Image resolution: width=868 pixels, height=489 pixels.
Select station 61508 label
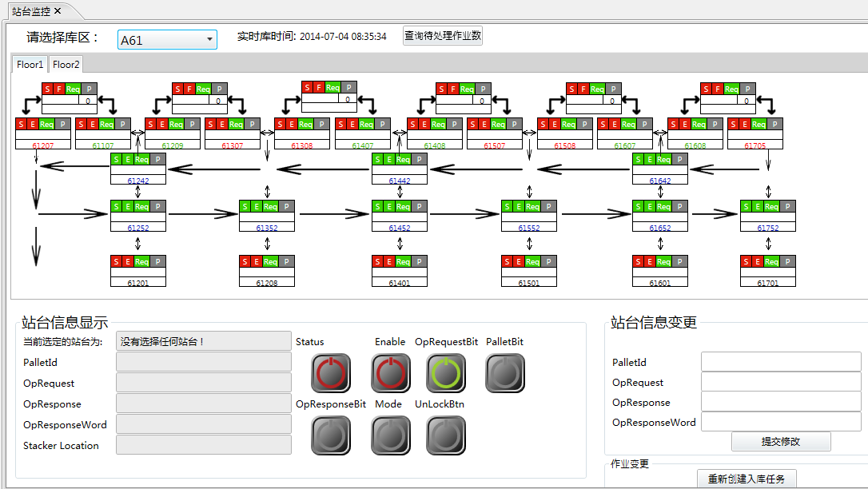pyautogui.click(x=564, y=145)
